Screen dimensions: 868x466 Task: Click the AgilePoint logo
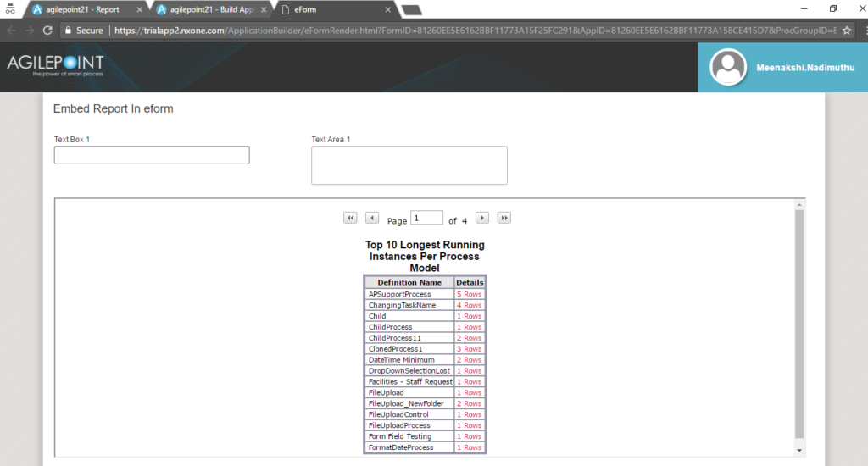pos(55,65)
